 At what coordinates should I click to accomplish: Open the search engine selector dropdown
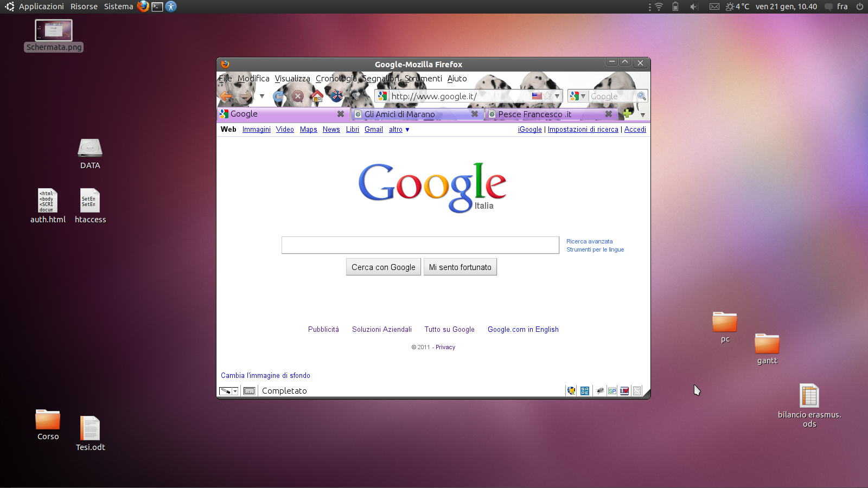click(578, 96)
